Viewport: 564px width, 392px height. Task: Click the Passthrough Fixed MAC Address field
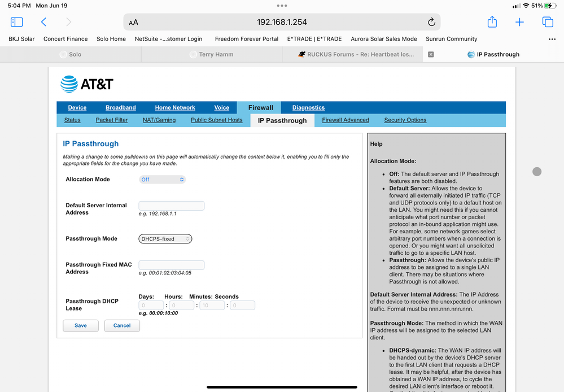point(172,265)
